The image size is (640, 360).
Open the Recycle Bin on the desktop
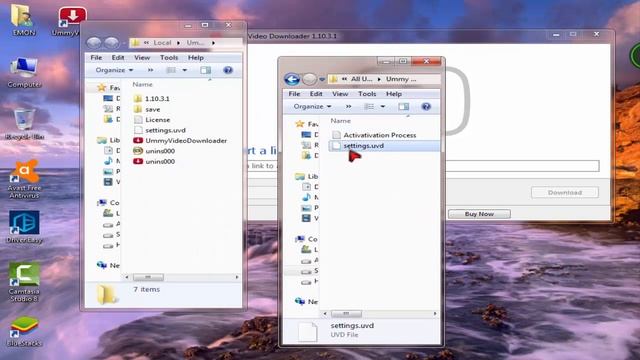[x=24, y=124]
